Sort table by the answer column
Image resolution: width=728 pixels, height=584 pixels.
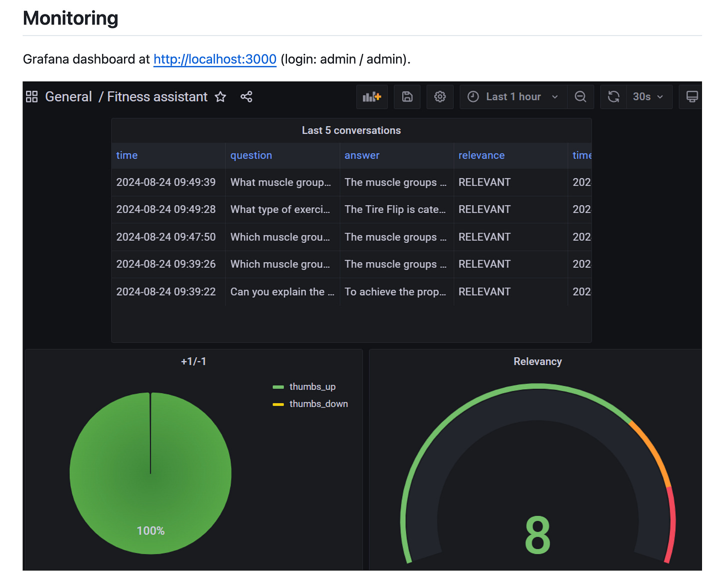(x=362, y=155)
